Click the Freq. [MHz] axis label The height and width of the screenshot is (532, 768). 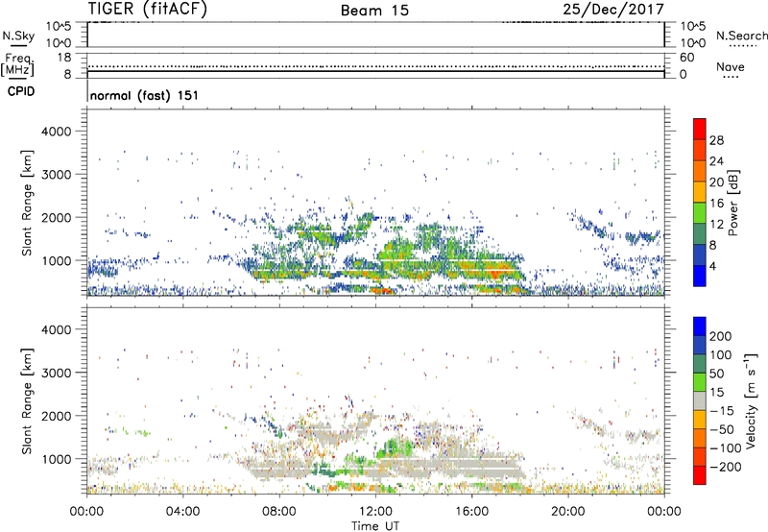point(17,64)
